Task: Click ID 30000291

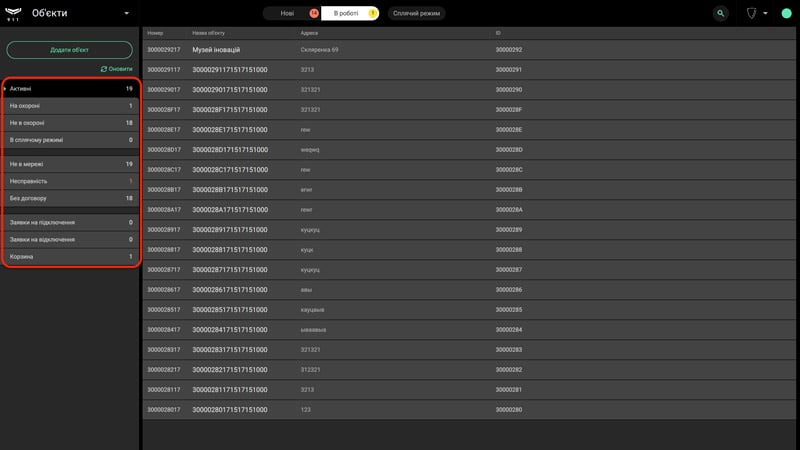Action: [509, 70]
